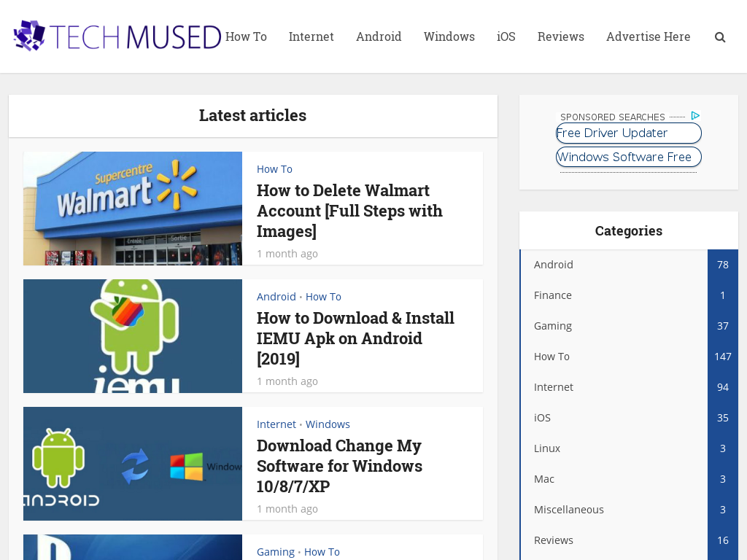
Task: Read How to Delete Walmart Account article
Action: (x=349, y=211)
